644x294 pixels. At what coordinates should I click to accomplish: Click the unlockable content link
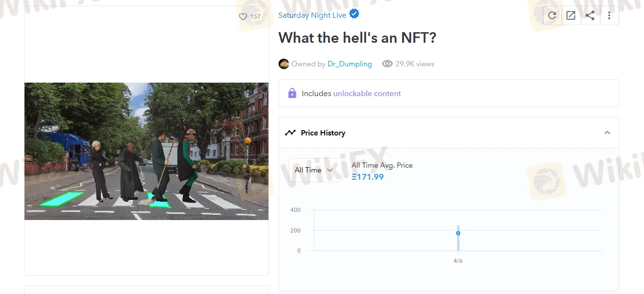tap(367, 94)
